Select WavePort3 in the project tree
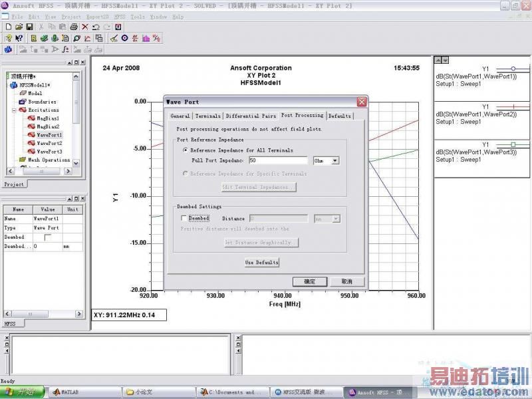 coord(45,152)
